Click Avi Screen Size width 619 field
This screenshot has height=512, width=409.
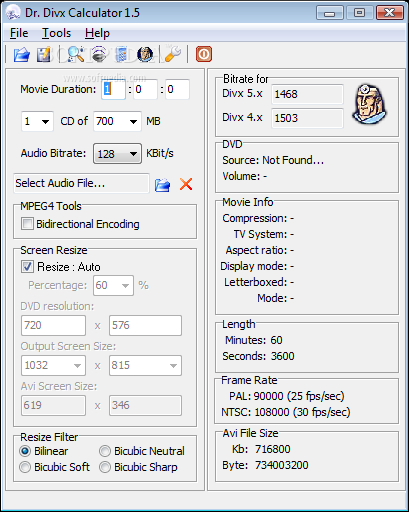pos(53,405)
